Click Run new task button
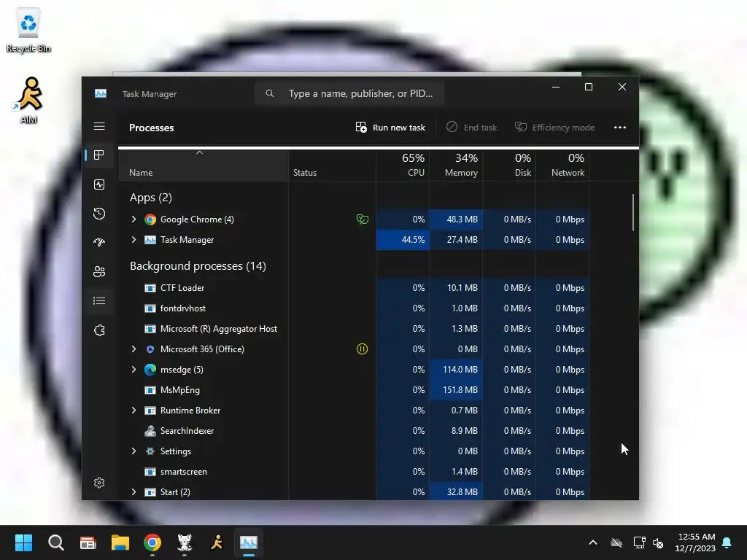 coord(390,127)
